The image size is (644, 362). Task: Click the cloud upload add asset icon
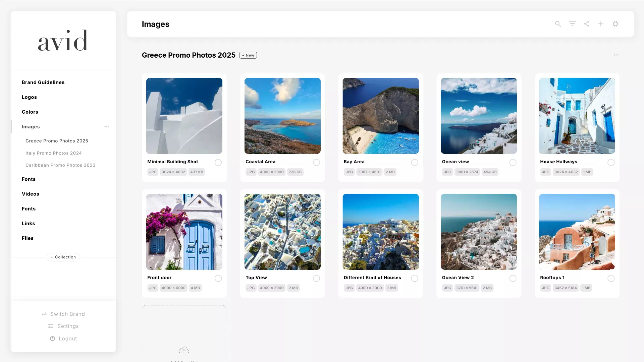(x=184, y=351)
